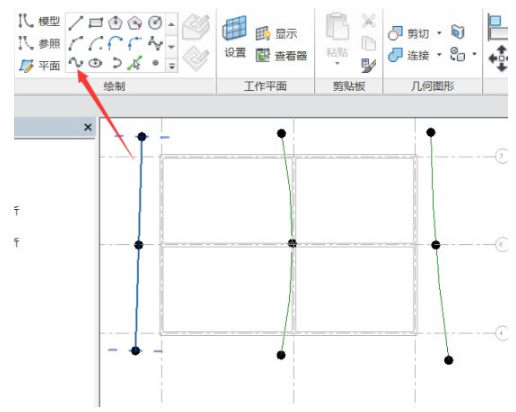Click the Cut to Clipboard scissors icon
This screenshot has width=516, height=412.
(369, 21)
